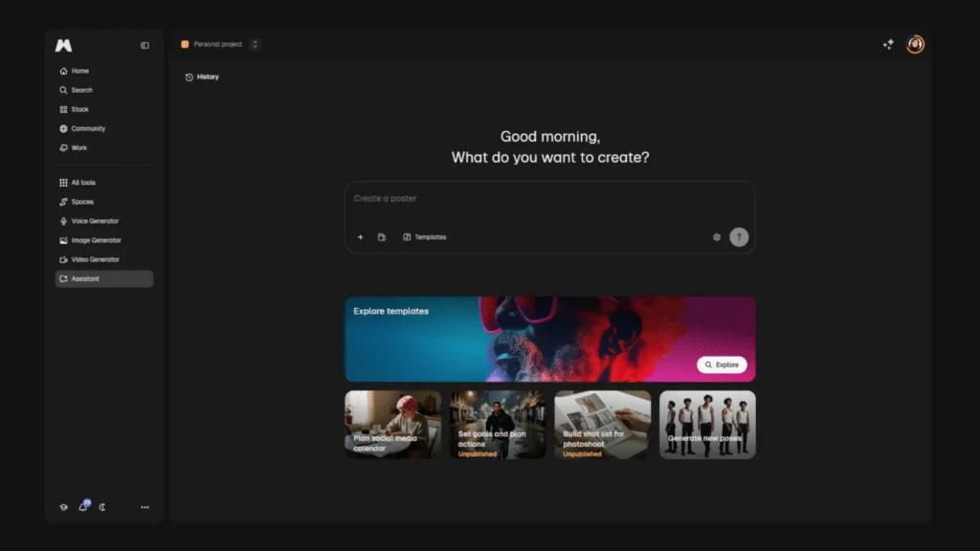Open the History panel
This screenshot has height=551, width=980.
pyautogui.click(x=202, y=77)
